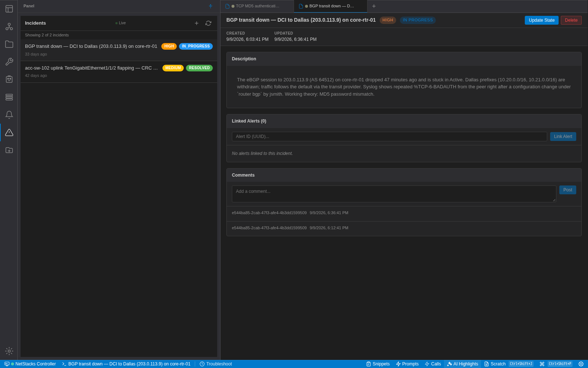Screen dimensions: 588x368
Task: Select the incidents warning triangle icon
Action: pyautogui.click(x=9, y=132)
